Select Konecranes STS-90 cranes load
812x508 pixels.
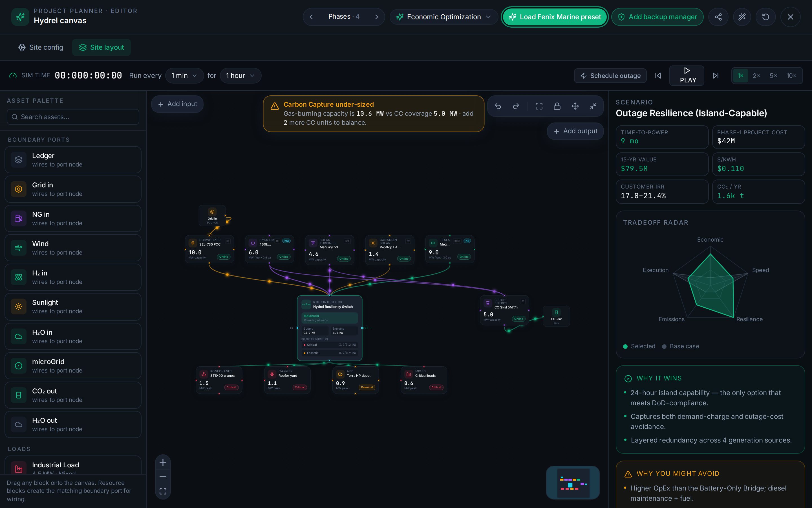point(219,380)
